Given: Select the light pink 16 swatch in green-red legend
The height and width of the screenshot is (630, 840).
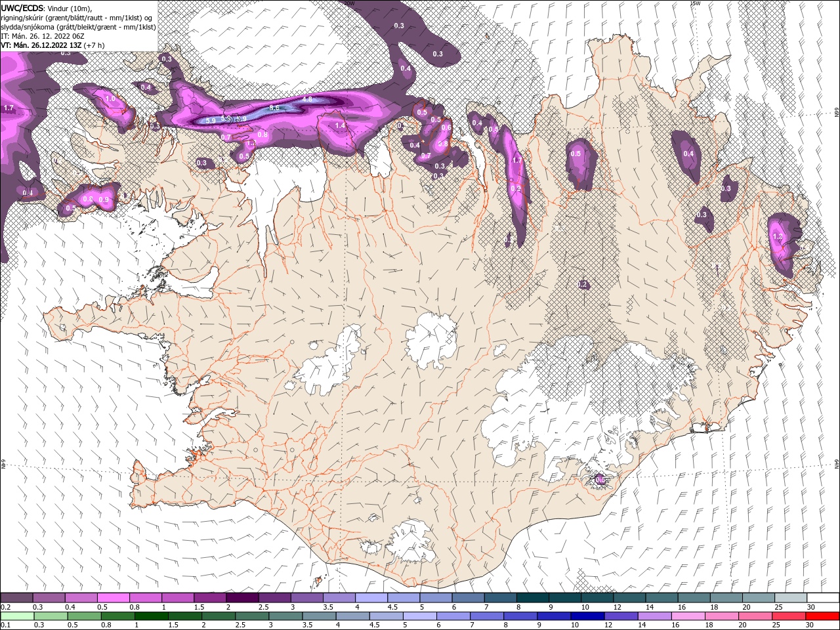Looking at the screenshot, I should [x=687, y=616].
